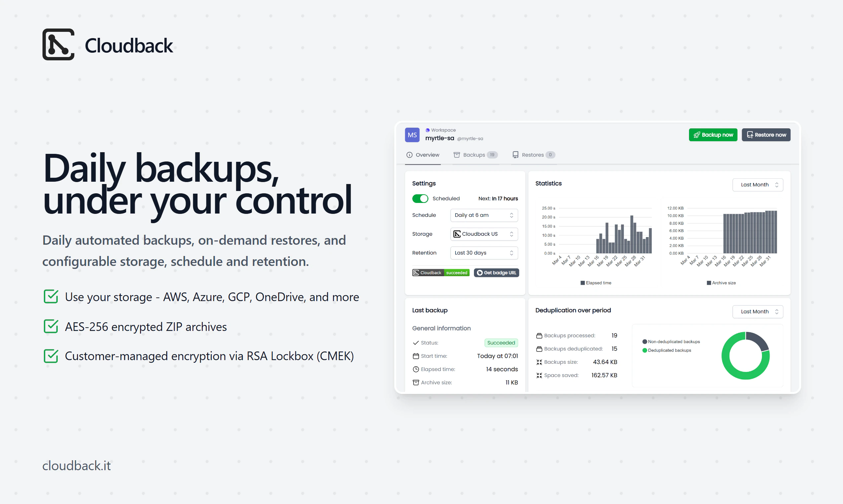Click the Workspace indicator dot icon
This screenshot has height=504, width=843.
(x=427, y=130)
